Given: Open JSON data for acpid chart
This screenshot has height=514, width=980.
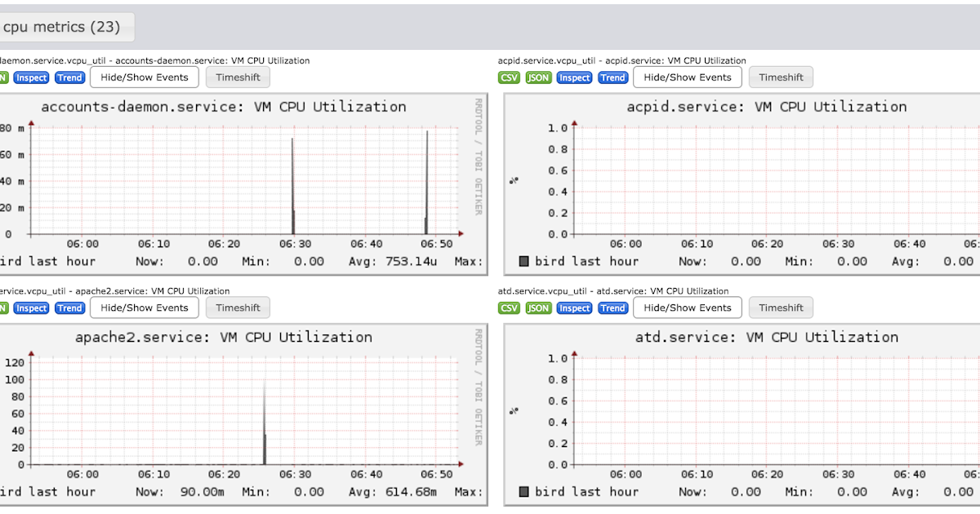Looking at the screenshot, I should (537, 78).
